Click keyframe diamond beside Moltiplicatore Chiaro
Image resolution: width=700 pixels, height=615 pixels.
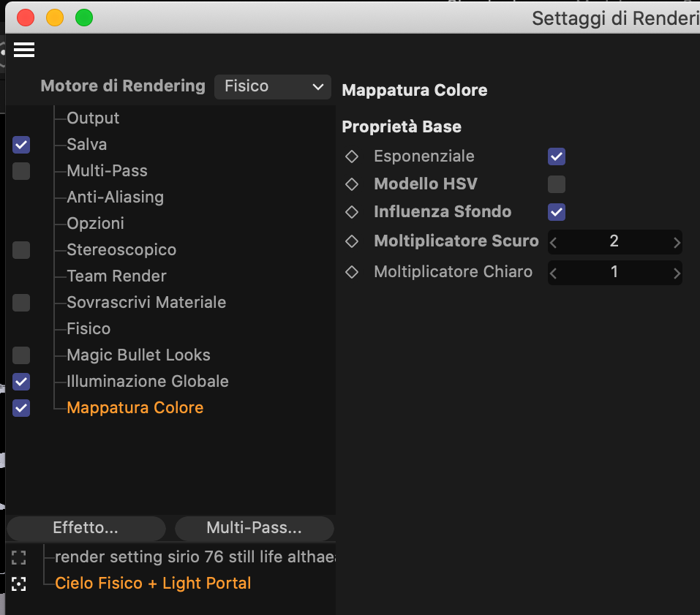point(352,272)
